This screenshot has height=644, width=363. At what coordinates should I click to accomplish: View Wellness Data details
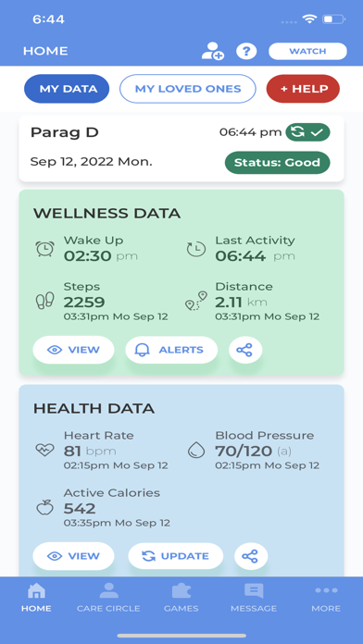click(73, 350)
